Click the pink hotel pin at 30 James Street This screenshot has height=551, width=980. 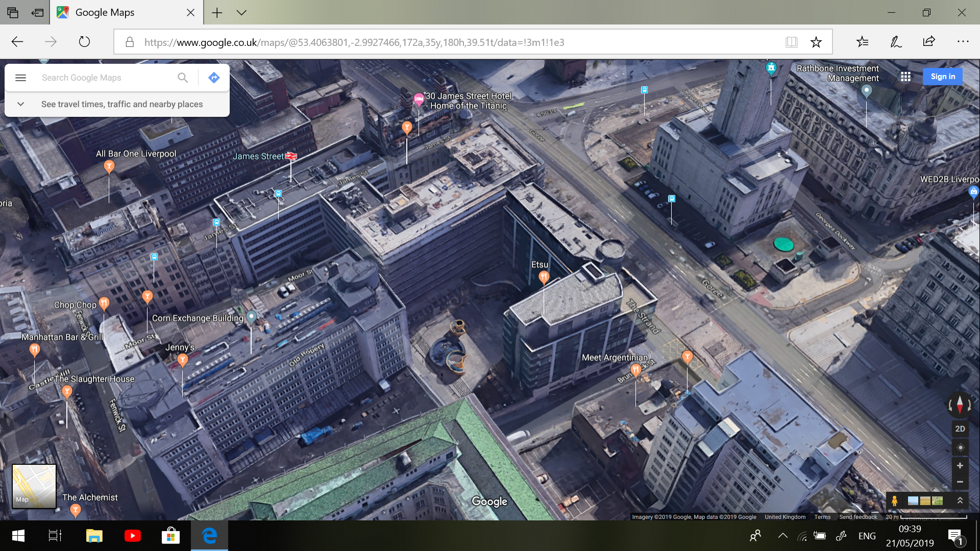coord(419,99)
